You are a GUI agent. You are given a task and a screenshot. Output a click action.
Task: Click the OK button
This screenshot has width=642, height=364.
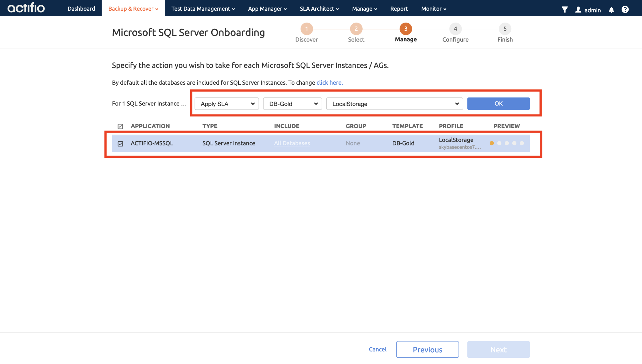pos(498,103)
